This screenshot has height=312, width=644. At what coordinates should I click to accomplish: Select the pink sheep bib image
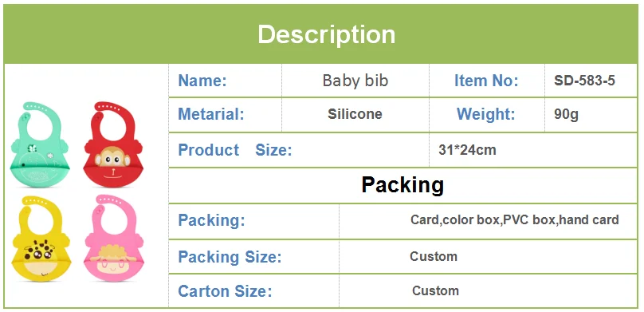coord(114,239)
